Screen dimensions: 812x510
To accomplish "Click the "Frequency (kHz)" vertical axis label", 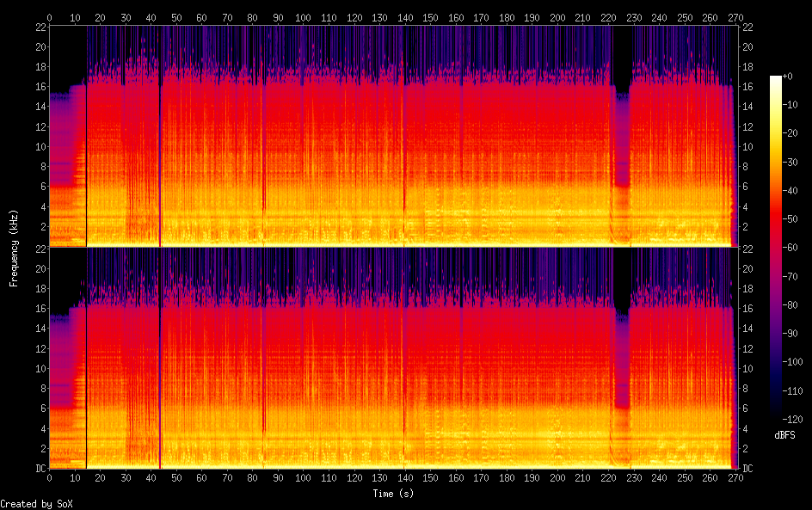I will tap(14, 247).
